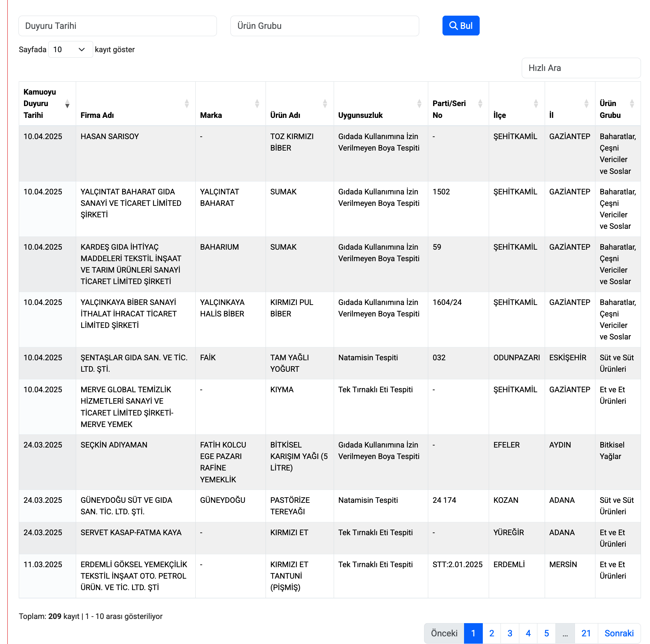
Task: Select the HASAN SARISOY table row
Action: pos(109,137)
